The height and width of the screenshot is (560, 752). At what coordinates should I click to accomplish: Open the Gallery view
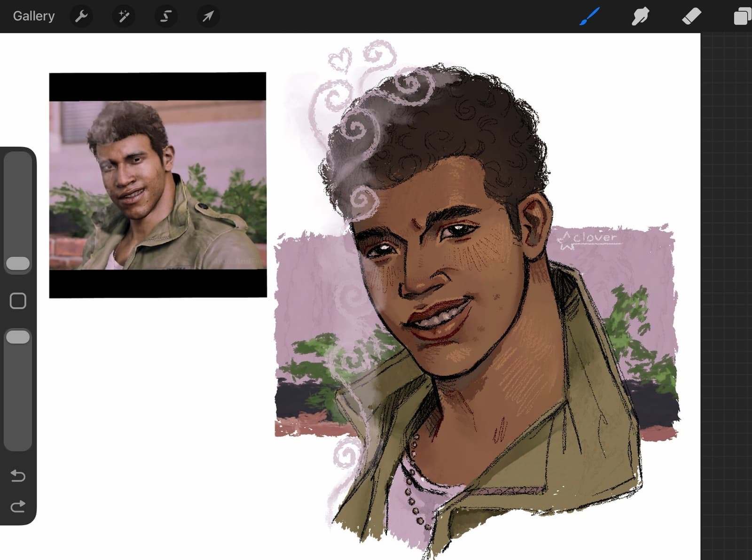click(x=33, y=16)
